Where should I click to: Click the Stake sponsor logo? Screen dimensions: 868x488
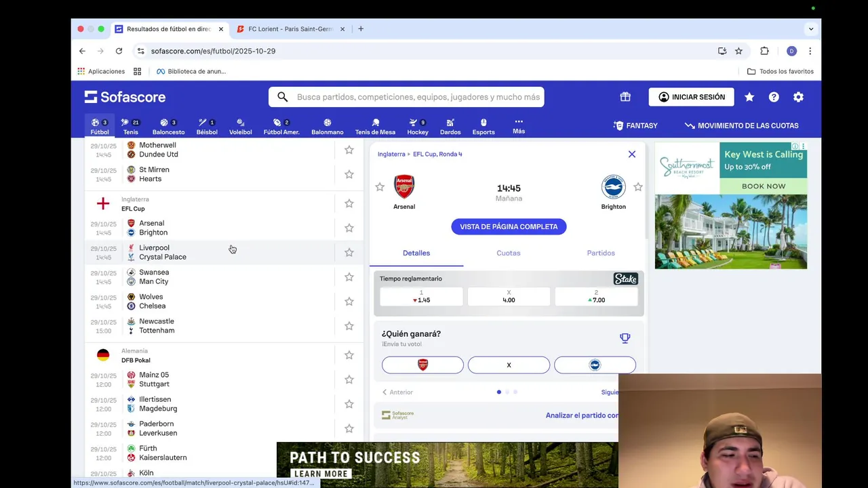tap(625, 279)
